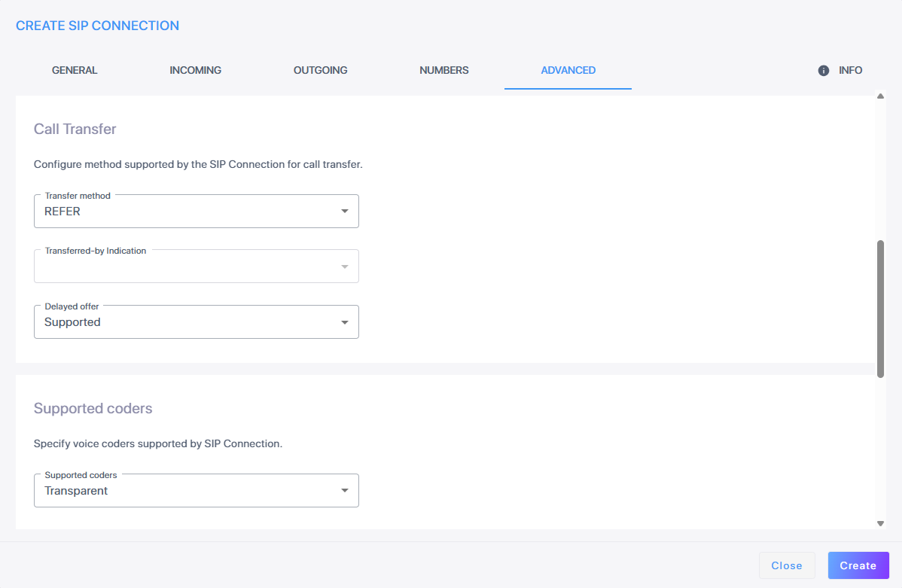Open the Incoming tab
Image resolution: width=902 pixels, height=588 pixels.
pos(196,71)
